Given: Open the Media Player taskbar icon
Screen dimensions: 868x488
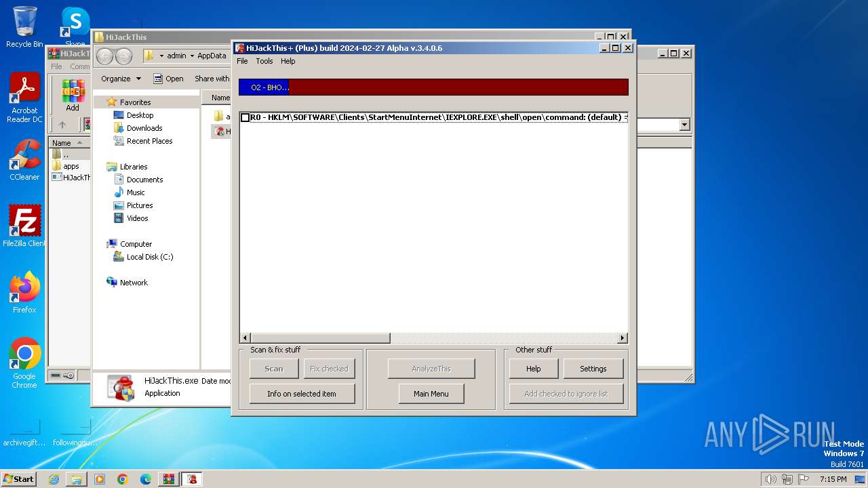Looking at the screenshot, I should pos(100,479).
